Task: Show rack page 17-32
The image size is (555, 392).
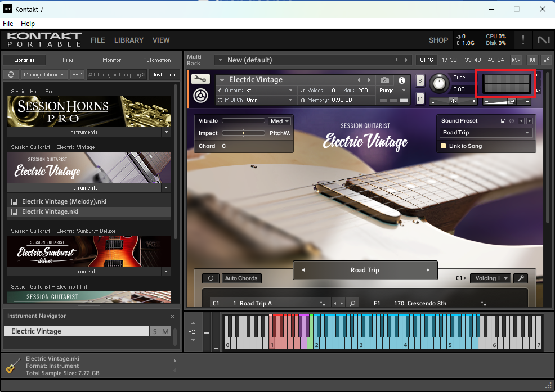Action: (x=449, y=60)
